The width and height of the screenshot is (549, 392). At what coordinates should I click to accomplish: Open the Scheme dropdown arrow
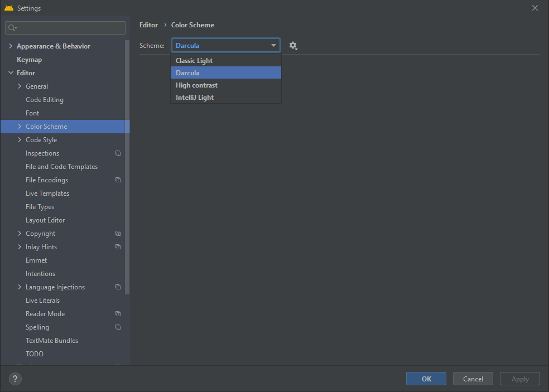pos(273,45)
